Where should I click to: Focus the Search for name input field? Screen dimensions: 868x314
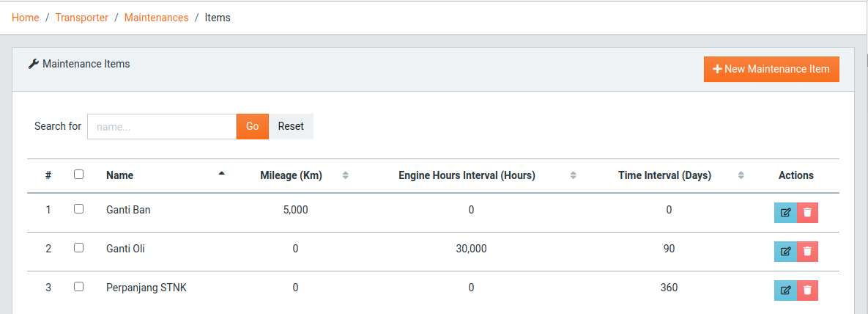162,126
